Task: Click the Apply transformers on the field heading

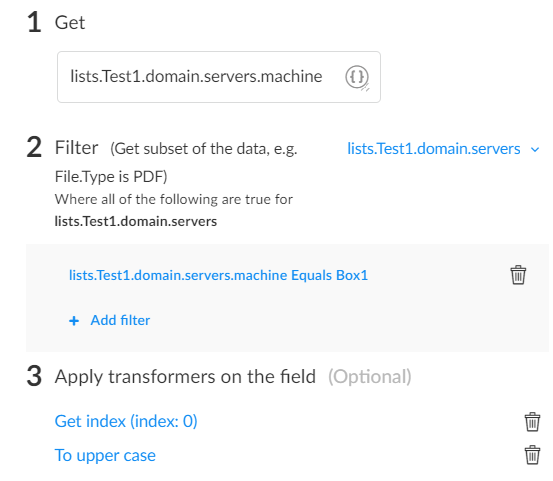Action: pyautogui.click(x=185, y=376)
